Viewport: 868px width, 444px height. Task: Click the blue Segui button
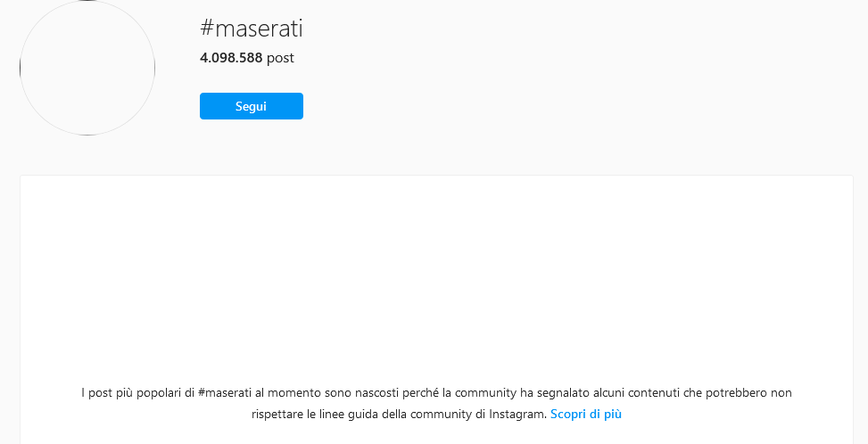pos(252,106)
